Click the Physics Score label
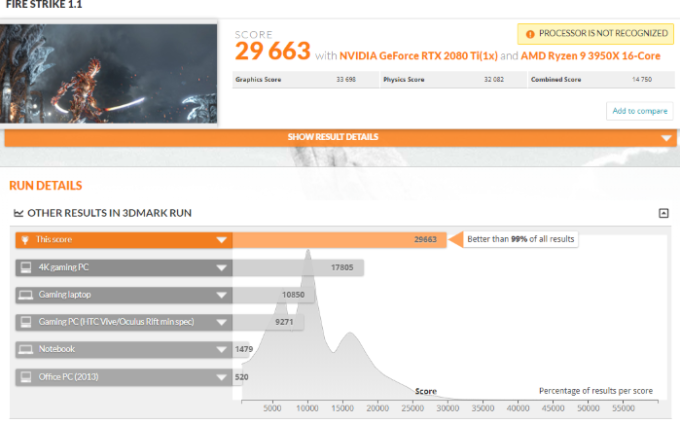 (404, 79)
